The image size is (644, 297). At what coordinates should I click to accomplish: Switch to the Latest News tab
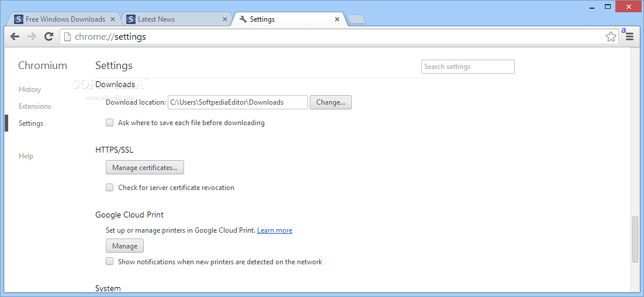click(176, 19)
